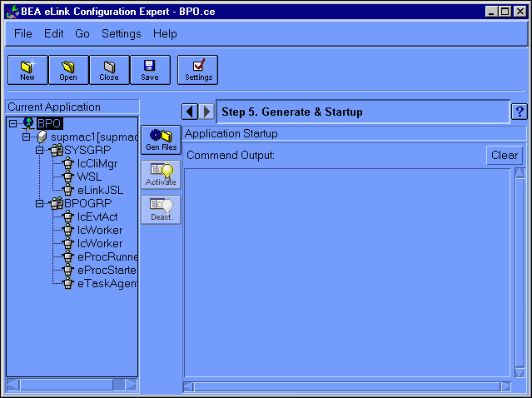Select the eLinkJSL label
The image size is (532, 398).
coord(100,190)
